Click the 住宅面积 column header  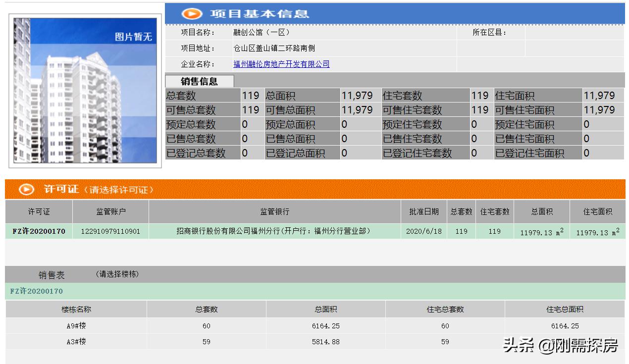pyautogui.click(x=597, y=211)
